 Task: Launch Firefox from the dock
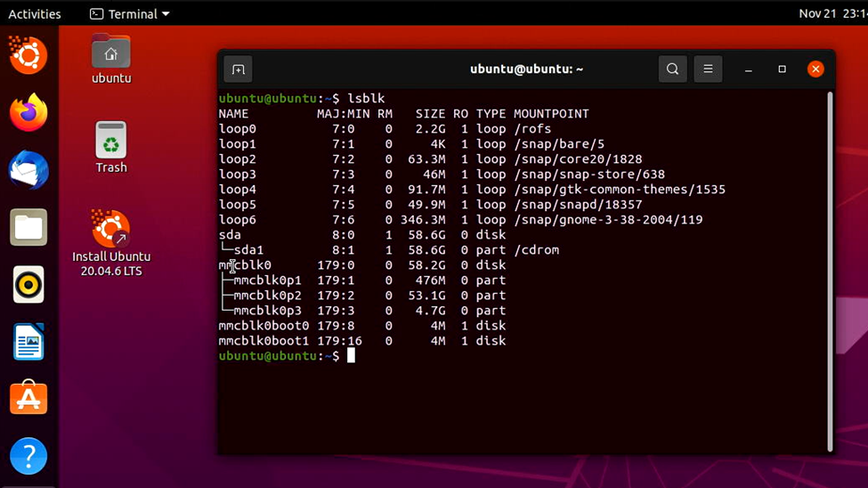tap(28, 112)
